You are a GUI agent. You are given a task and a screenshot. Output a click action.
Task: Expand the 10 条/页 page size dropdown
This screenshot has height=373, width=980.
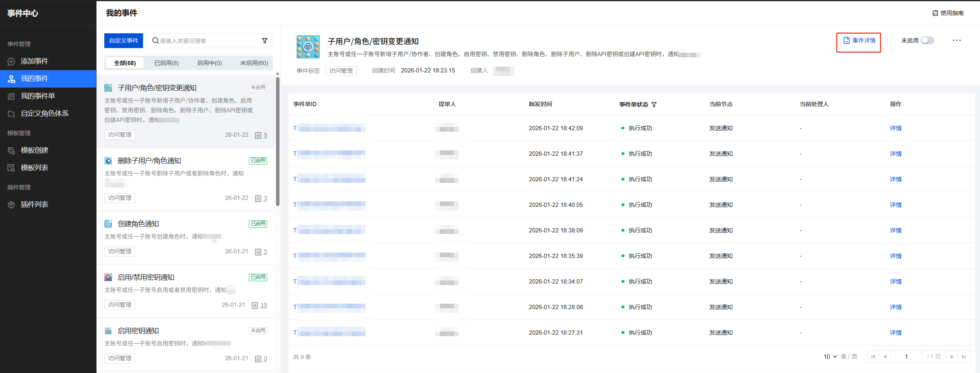[830, 356]
